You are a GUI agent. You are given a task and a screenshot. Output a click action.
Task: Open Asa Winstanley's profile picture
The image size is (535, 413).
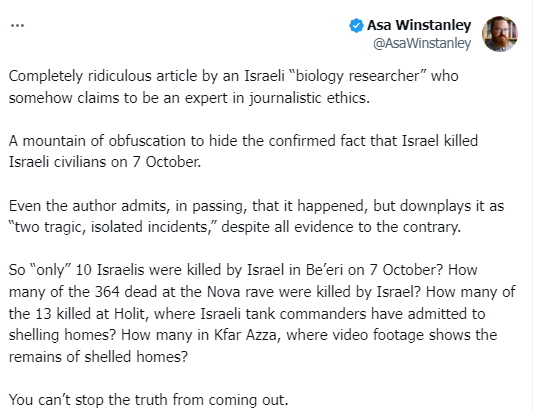(x=500, y=34)
